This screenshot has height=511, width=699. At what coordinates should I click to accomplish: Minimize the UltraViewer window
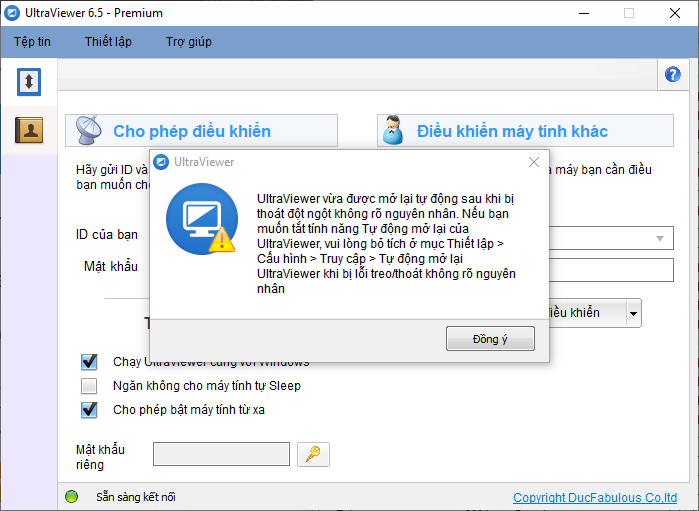(584, 13)
